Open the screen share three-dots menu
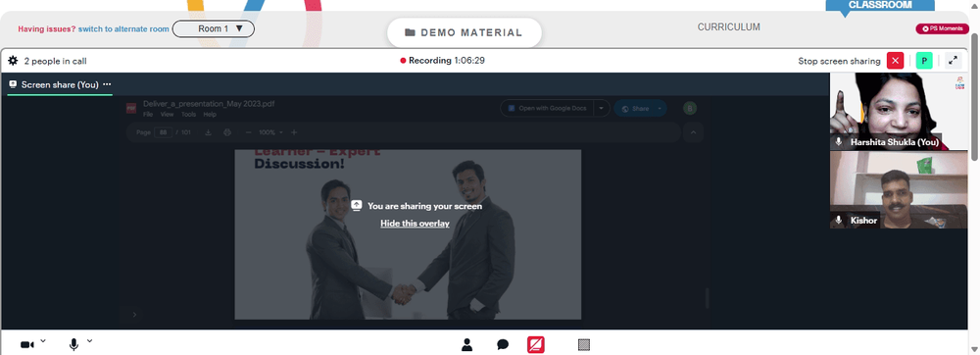This screenshot has width=980, height=355. coord(107,84)
